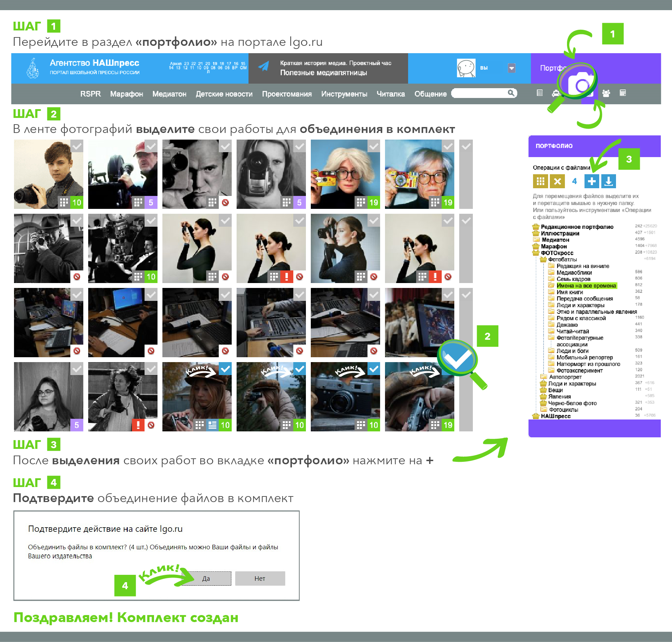Image resolution: width=672 pixels, height=642 pixels.
Task: Uncheck the blue checkmark on the old rangefinder camera photo
Action: (x=374, y=369)
